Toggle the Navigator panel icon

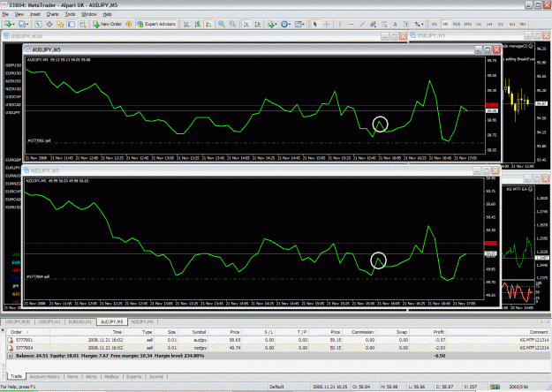(x=60, y=24)
